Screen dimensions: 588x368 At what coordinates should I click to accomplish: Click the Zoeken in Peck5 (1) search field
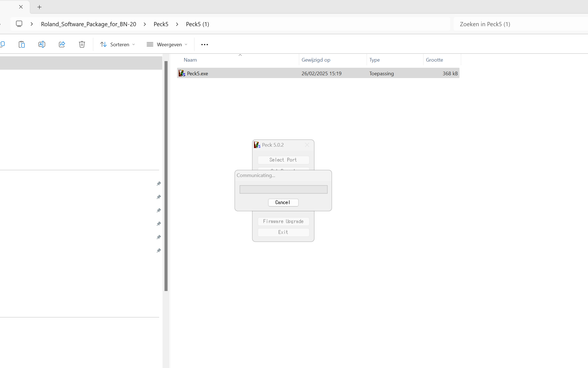[521, 24]
